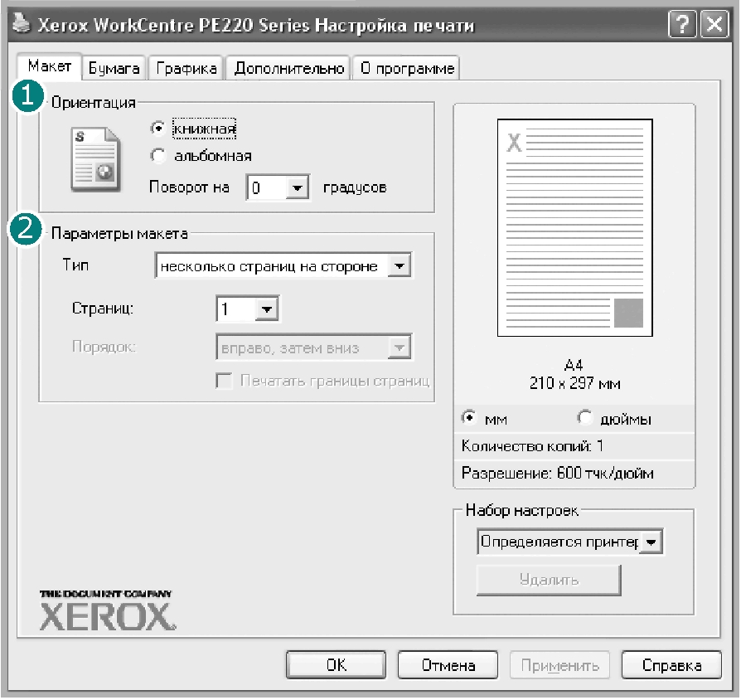Click the Применить button

tap(560, 665)
